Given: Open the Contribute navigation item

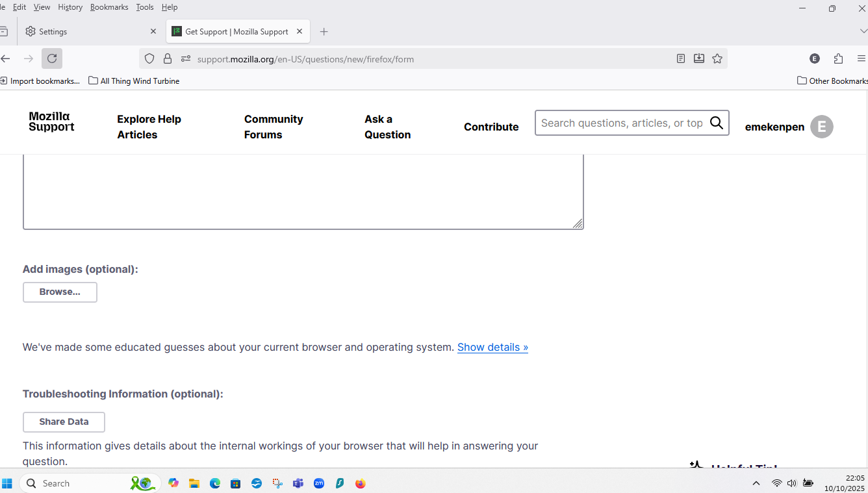Looking at the screenshot, I should tap(491, 127).
